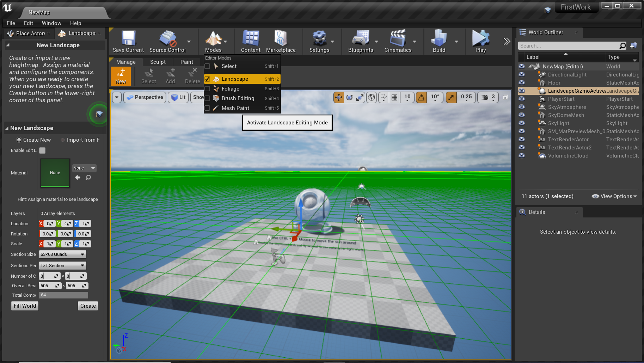This screenshot has height=363, width=644.
Task: Add new folder in World Outliner
Action: click(633, 45)
